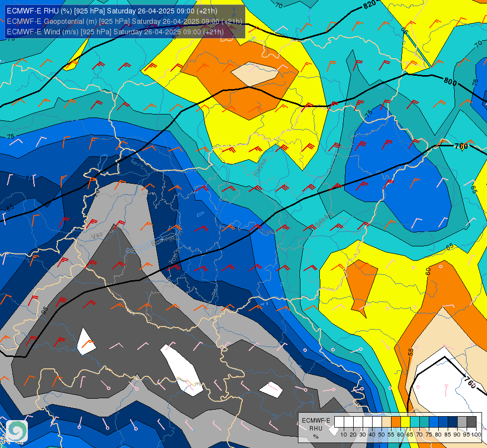Screen dimensions: 487x448
Task: Click the beige humidity patch inside top orange area
Action: (x=255, y=74)
